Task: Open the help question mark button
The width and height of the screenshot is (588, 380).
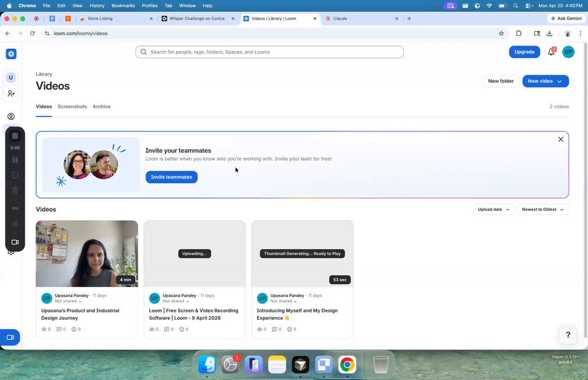Action: pyautogui.click(x=568, y=335)
